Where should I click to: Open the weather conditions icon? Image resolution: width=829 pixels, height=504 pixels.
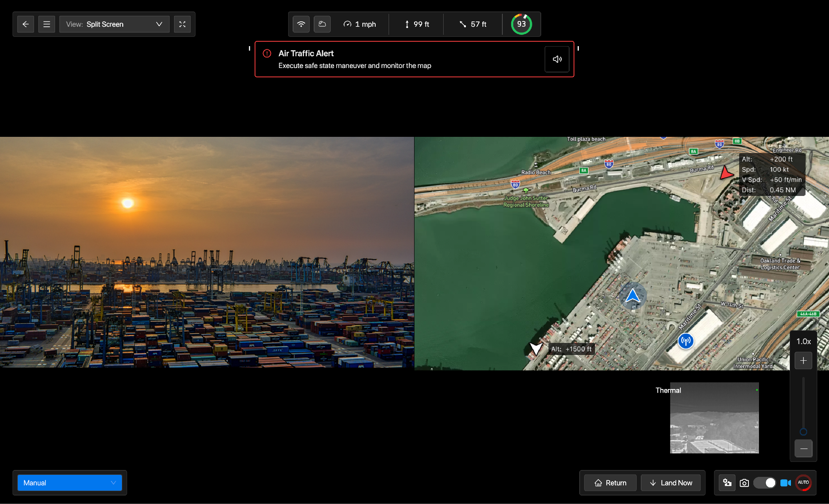click(322, 24)
